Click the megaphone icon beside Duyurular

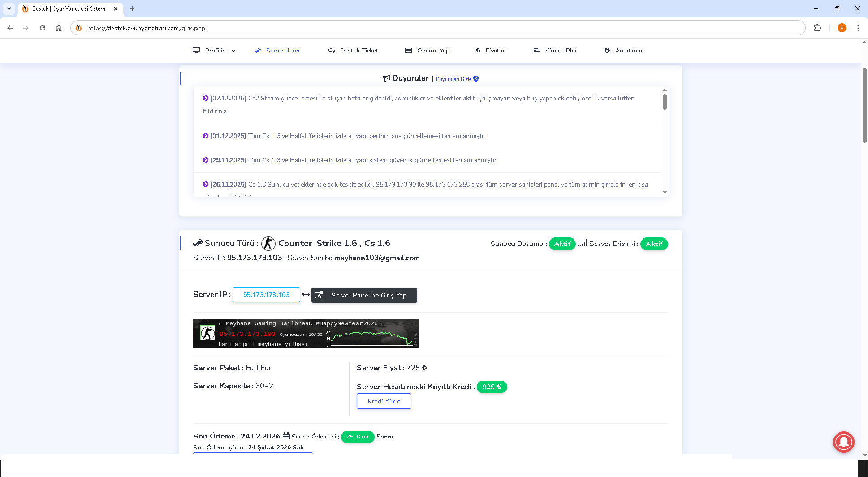(x=386, y=78)
